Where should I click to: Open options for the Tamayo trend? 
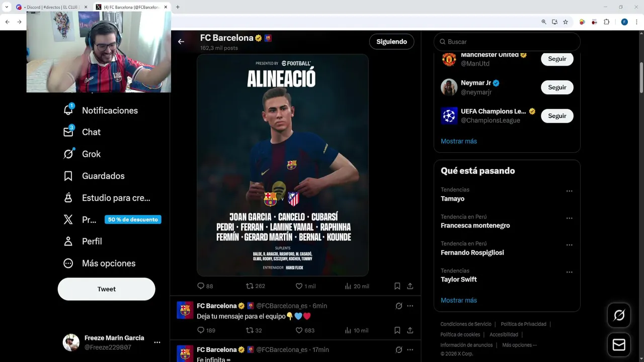pyautogui.click(x=570, y=191)
